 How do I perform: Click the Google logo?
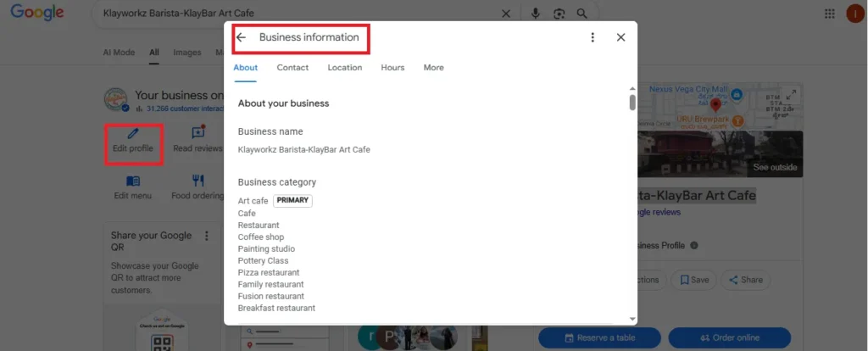[x=37, y=14]
